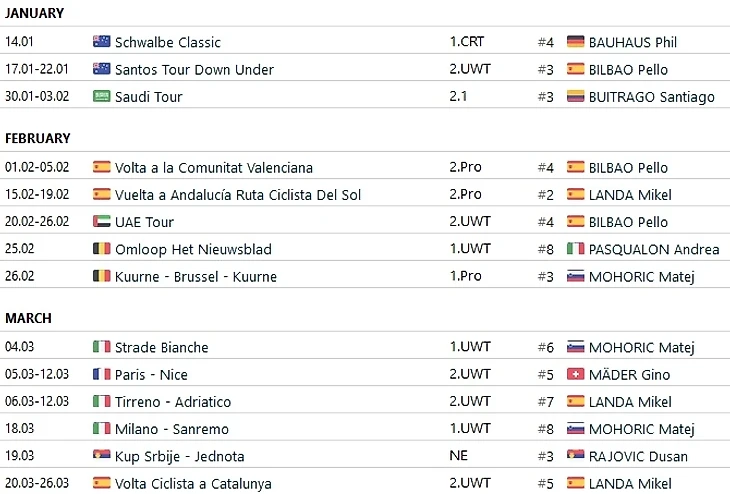
Task: Click the UAE flag beside UAE Tour
Action: coord(101,222)
